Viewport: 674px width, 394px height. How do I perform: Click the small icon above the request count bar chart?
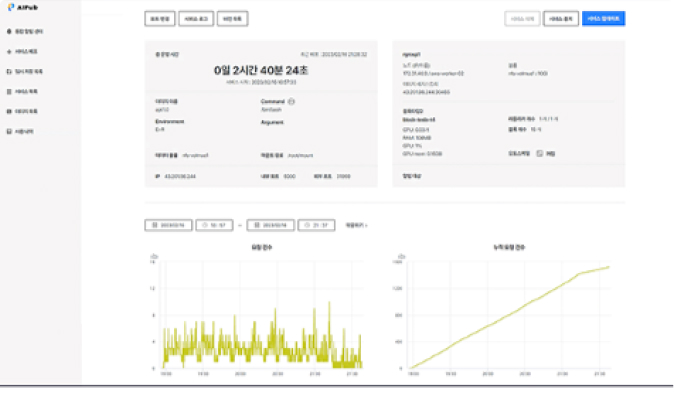pos(154,257)
